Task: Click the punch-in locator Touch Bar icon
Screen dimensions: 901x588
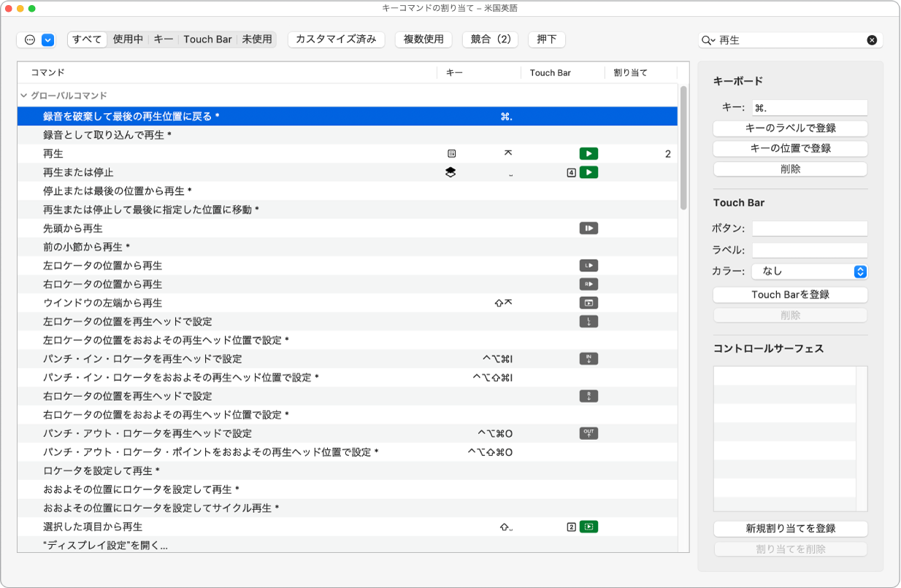Action: (x=588, y=359)
